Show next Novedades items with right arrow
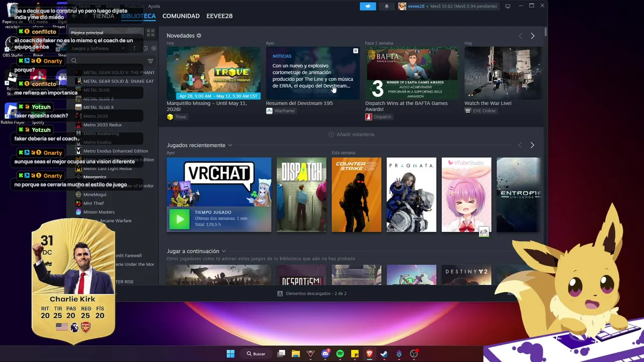644x362 pixels. coord(532,36)
